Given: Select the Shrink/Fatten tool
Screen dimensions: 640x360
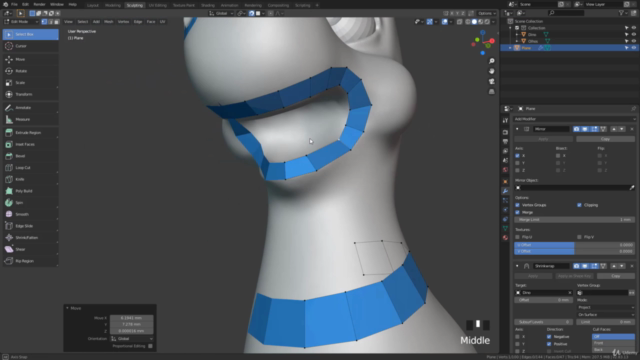Looking at the screenshot, I should point(31,238).
